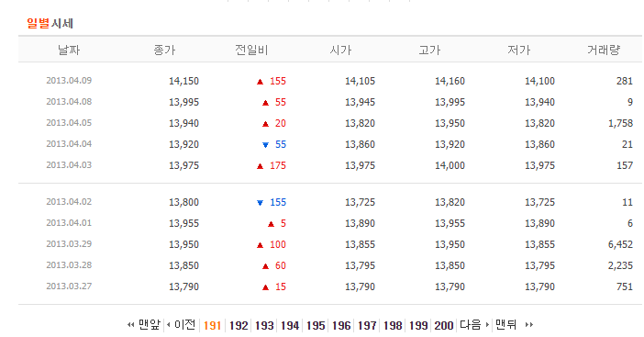Click high price 14,160
This screenshot has width=644, height=337.
click(x=450, y=81)
